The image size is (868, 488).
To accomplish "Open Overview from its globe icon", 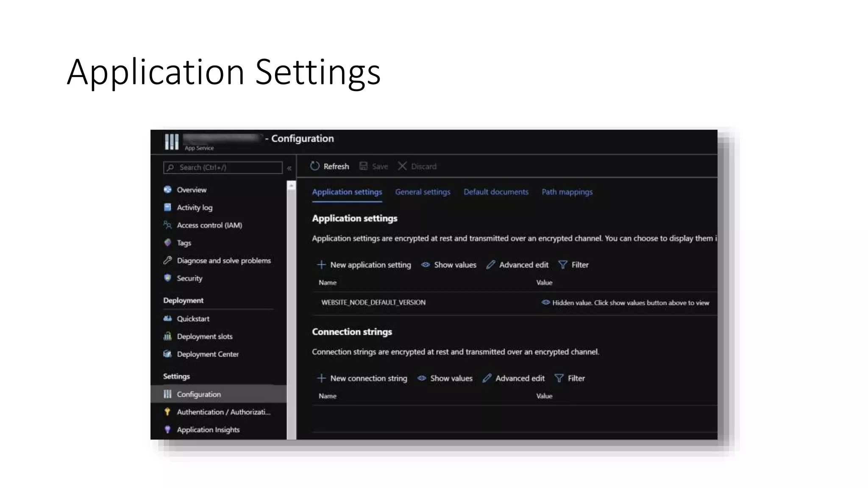I will tap(167, 189).
